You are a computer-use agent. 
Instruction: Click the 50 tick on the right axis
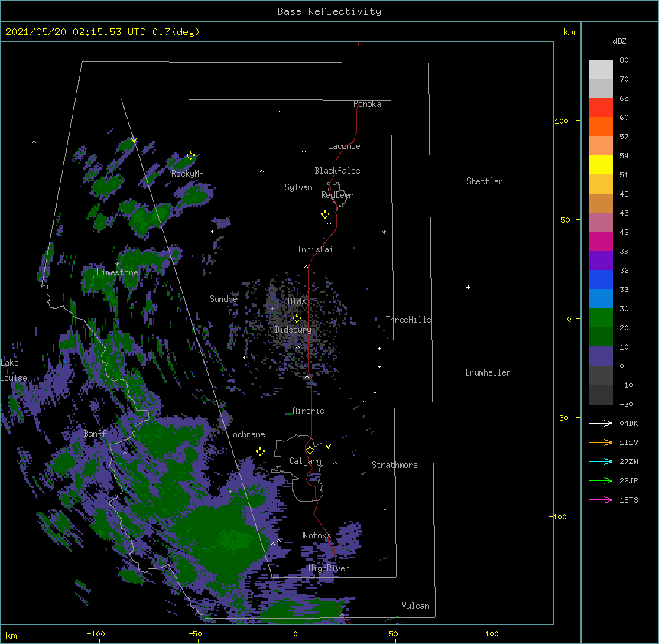(x=565, y=220)
